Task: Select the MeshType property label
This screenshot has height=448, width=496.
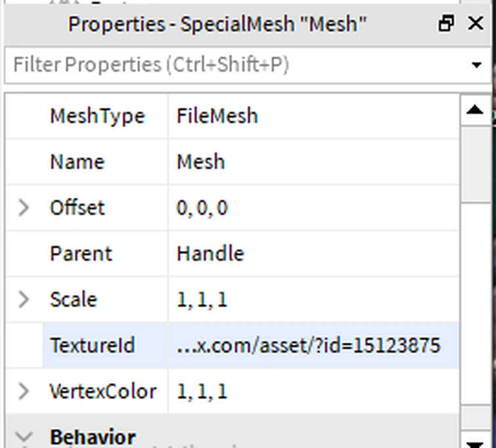Action: (97, 116)
